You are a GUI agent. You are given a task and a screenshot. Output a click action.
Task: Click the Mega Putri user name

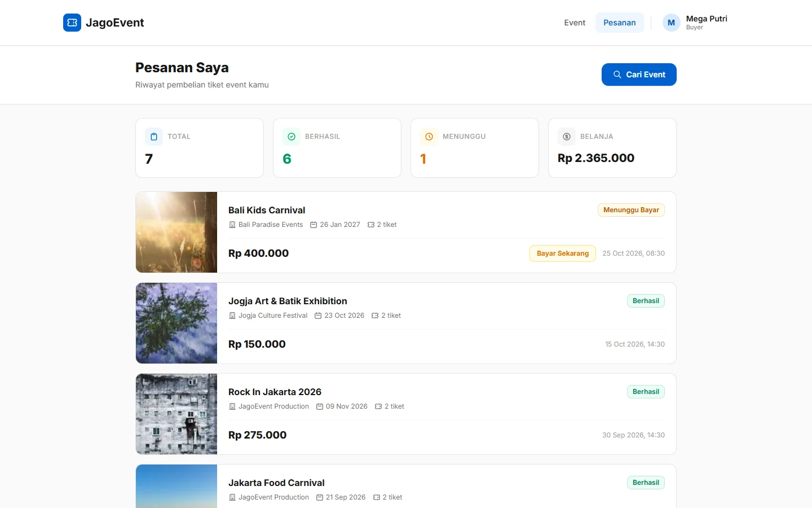coord(707,19)
